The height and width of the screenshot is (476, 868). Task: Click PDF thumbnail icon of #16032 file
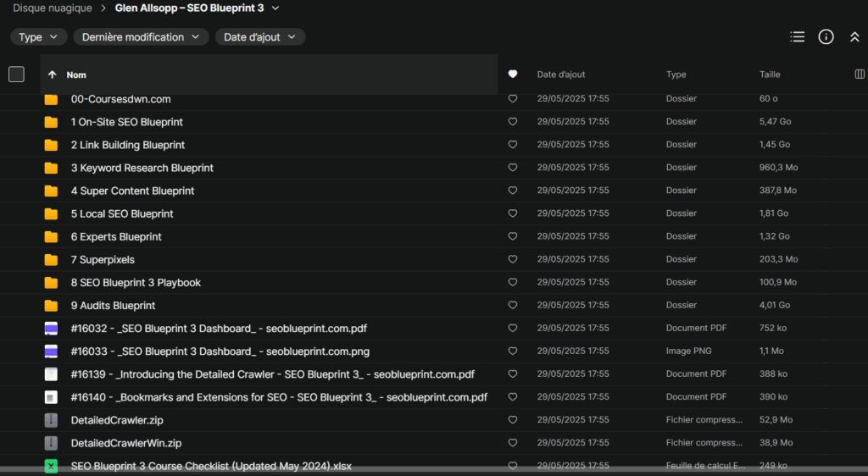click(51, 329)
